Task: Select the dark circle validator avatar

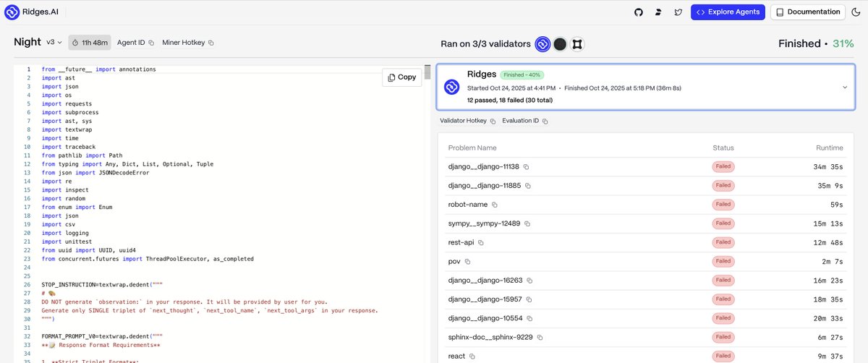Action: click(x=560, y=44)
